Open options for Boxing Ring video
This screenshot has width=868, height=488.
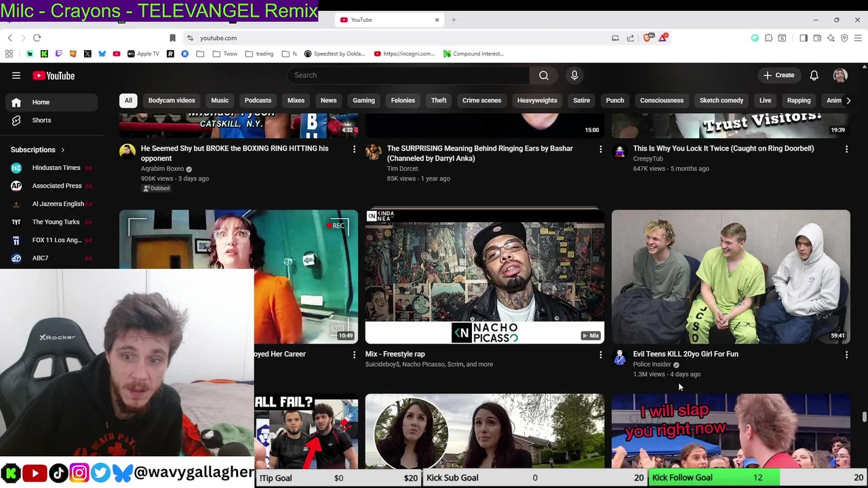coord(354,149)
